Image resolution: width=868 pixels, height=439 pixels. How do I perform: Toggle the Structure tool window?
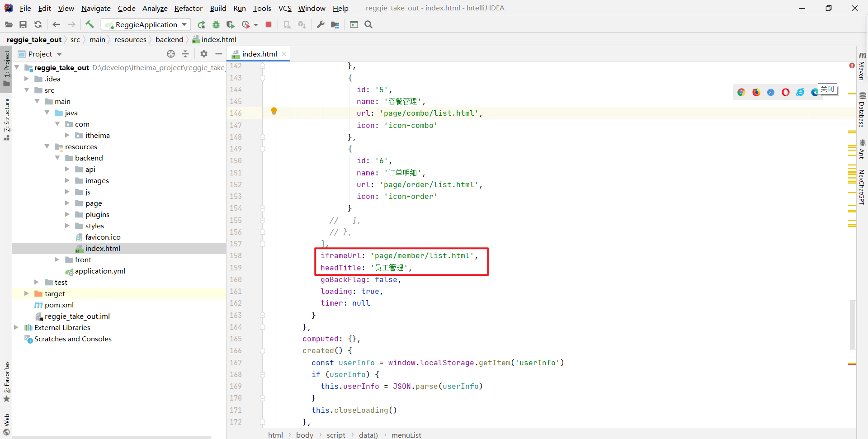pyautogui.click(x=6, y=118)
